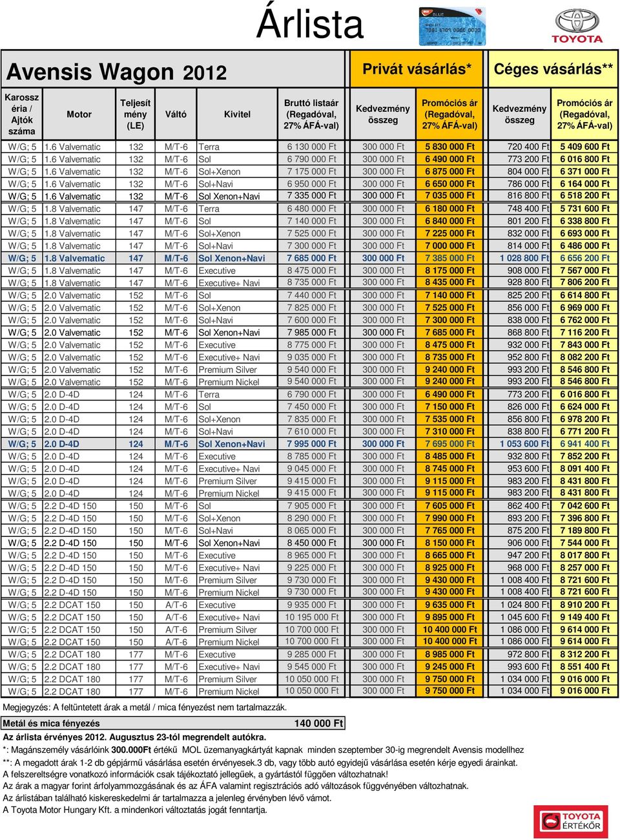Select the '6 656 200 Ft' company price
Image resolution: width=620 pixels, height=840 pixels.
tap(584, 257)
